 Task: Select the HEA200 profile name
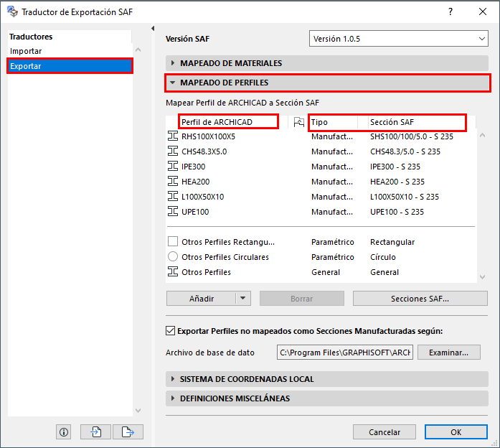(x=195, y=182)
